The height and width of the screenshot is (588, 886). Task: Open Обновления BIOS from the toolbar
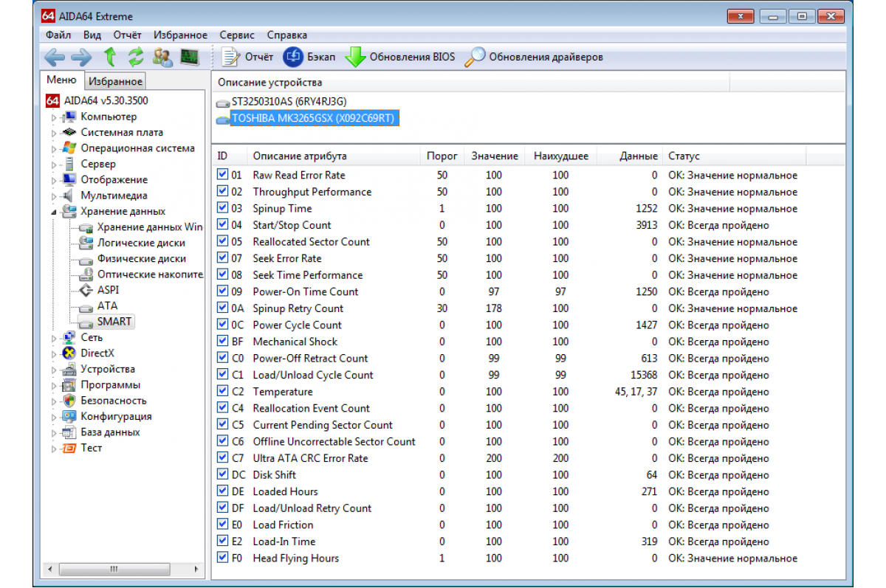pyautogui.click(x=400, y=57)
